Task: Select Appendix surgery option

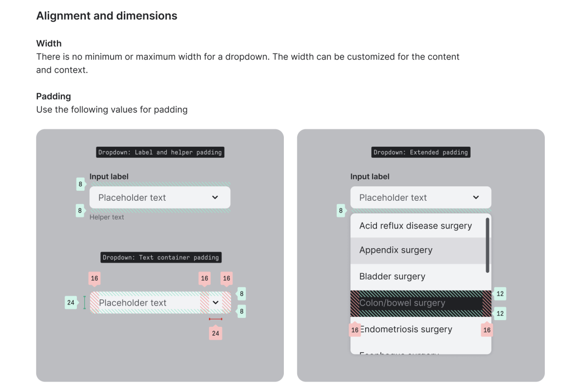Action: (396, 250)
